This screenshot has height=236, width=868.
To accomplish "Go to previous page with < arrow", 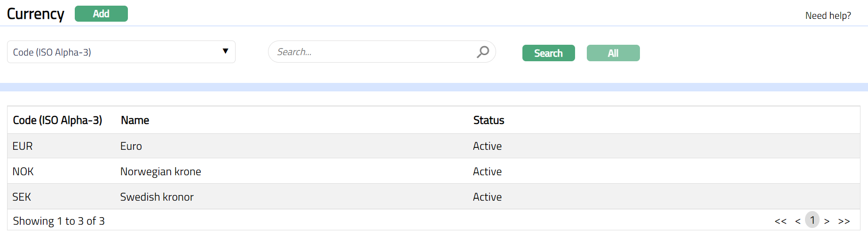I will 797,221.
